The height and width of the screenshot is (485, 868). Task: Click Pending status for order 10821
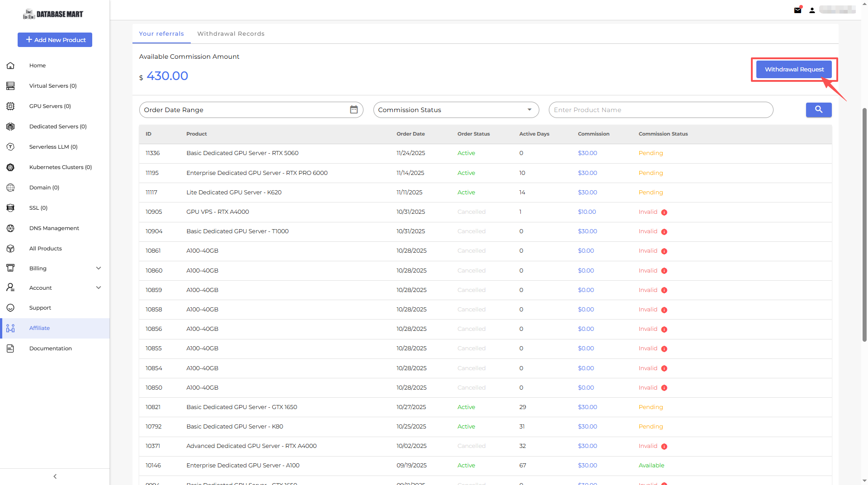(x=651, y=407)
